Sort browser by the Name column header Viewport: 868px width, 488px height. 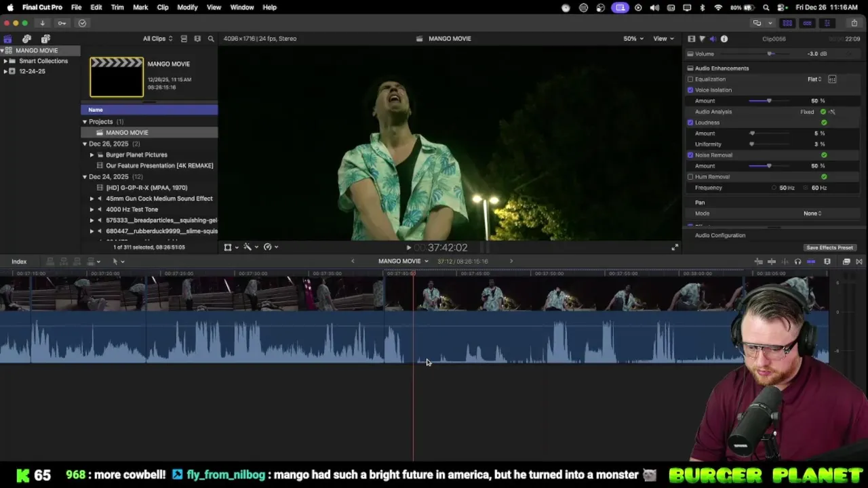pyautogui.click(x=149, y=110)
